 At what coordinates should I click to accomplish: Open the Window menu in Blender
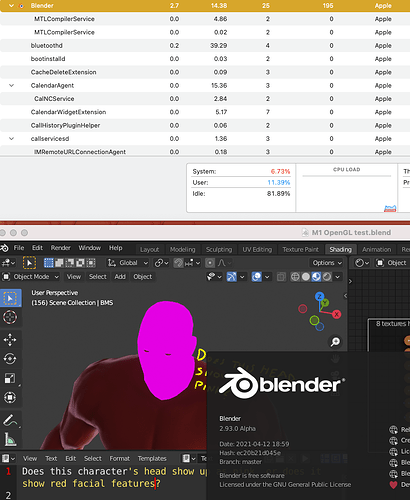pos(89,248)
